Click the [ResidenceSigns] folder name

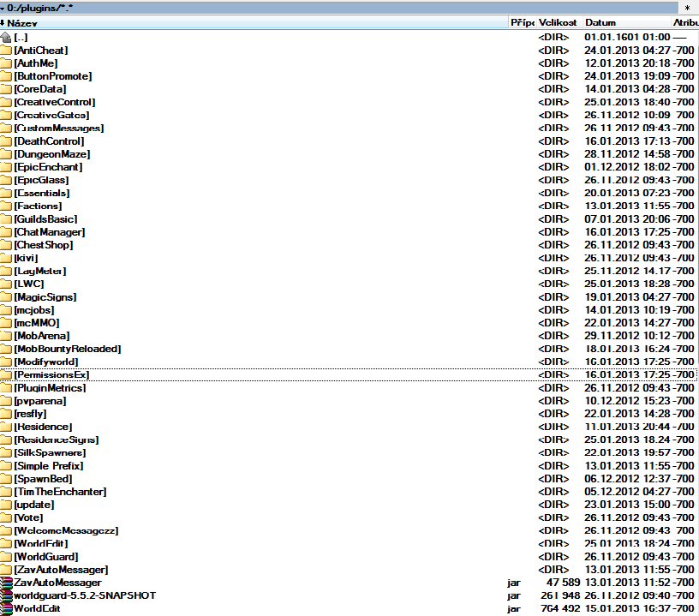pos(57,440)
